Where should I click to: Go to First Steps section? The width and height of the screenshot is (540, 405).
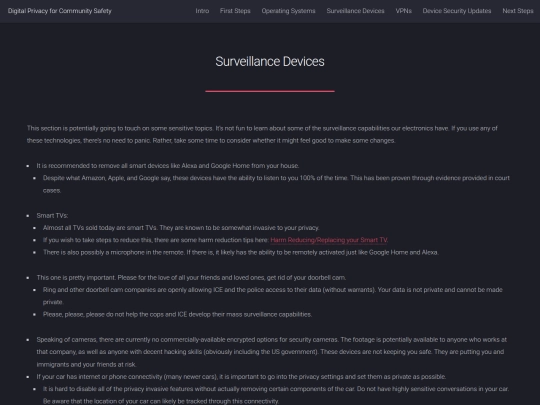pos(235,11)
